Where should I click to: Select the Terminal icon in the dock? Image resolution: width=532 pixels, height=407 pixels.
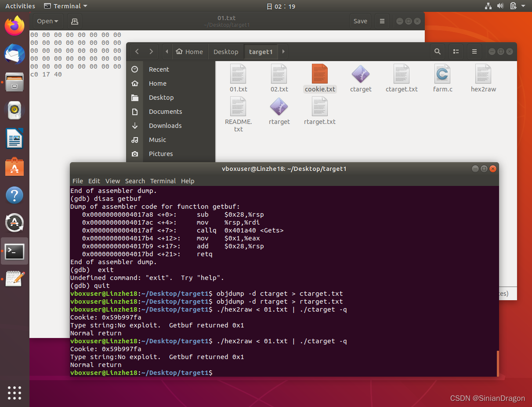14,251
